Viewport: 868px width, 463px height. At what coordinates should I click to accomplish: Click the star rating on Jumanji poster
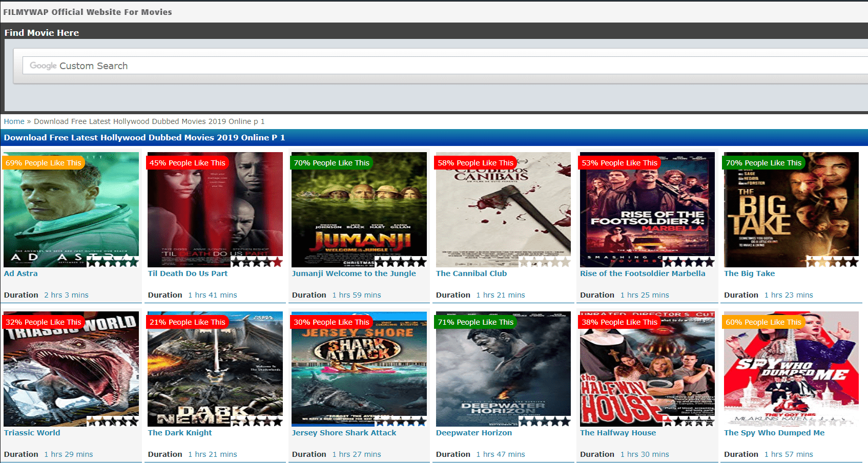401,262
